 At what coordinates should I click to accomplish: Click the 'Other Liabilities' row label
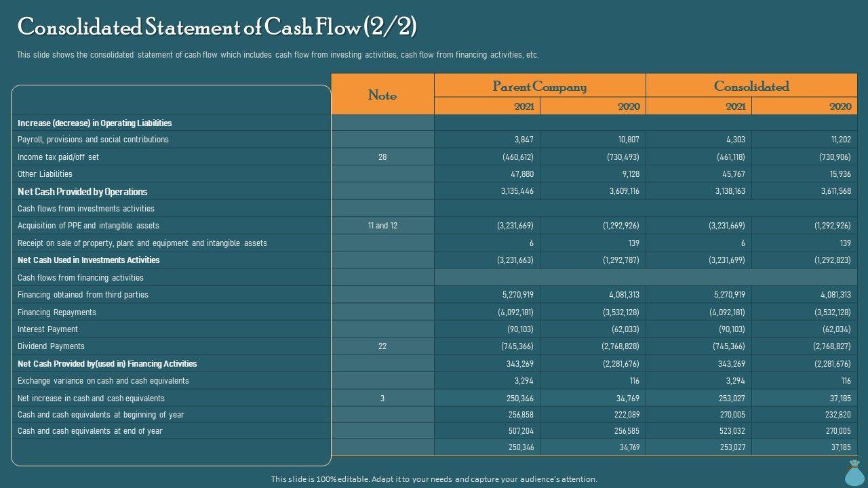(x=45, y=174)
